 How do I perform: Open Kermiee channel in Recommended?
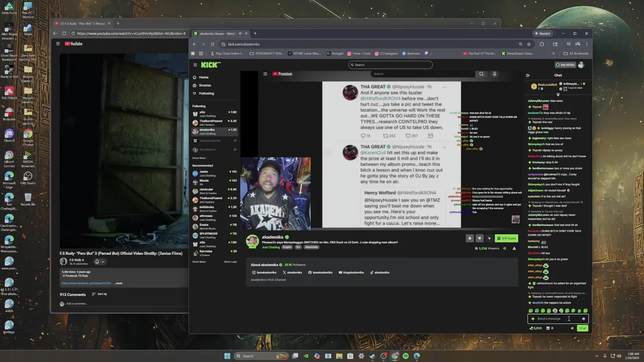point(214,252)
